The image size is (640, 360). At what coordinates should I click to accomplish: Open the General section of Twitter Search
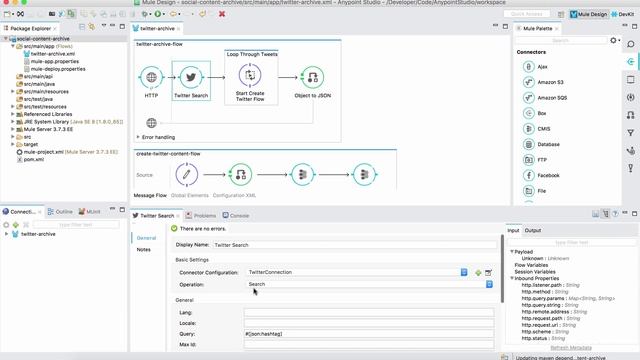146,238
